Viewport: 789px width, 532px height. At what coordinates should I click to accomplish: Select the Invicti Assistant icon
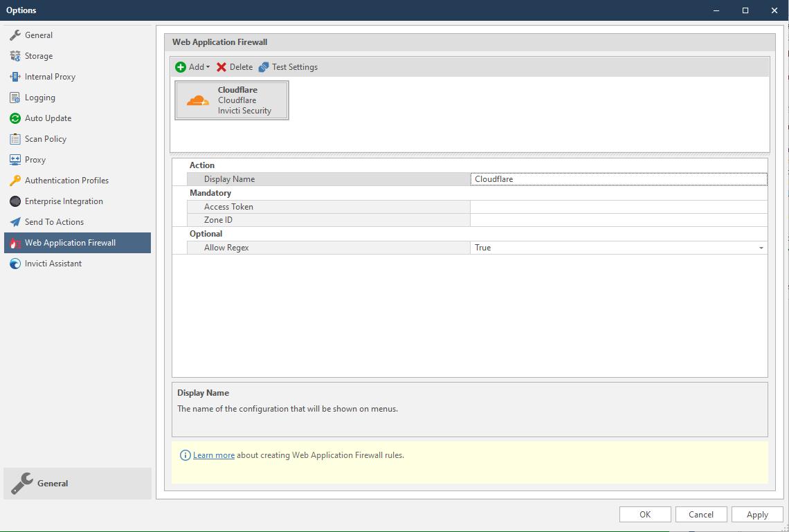14,264
